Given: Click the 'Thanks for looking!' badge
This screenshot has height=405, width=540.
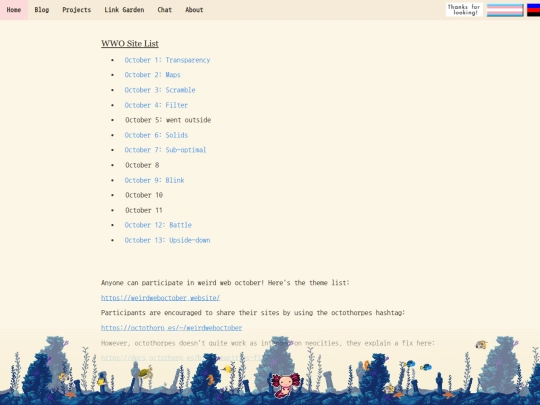Looking at the screenshot, I should 464,10.
